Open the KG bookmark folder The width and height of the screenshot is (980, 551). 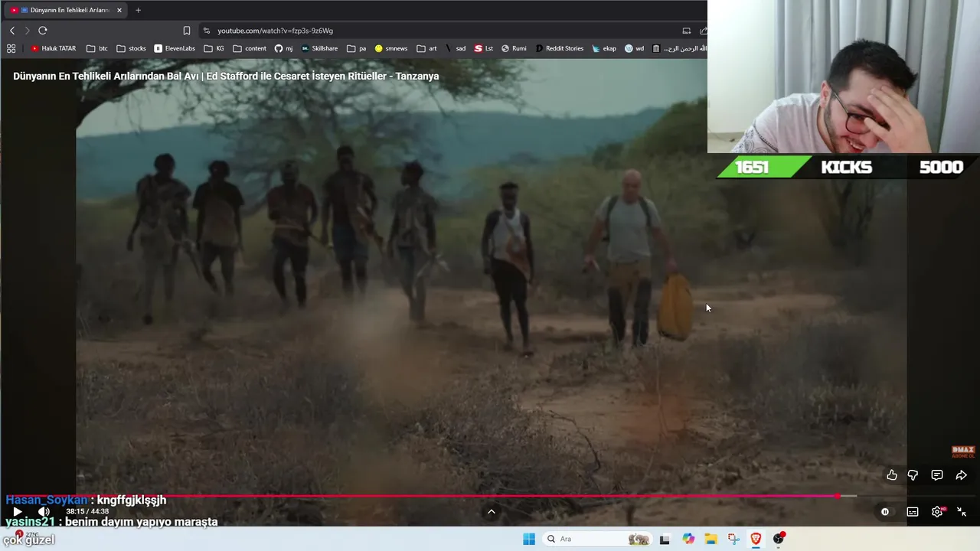[x=214, y=48]
